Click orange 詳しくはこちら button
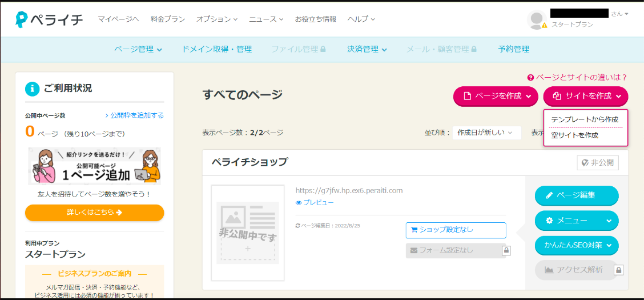Viewport: 644px width, 300px height. 94,213
